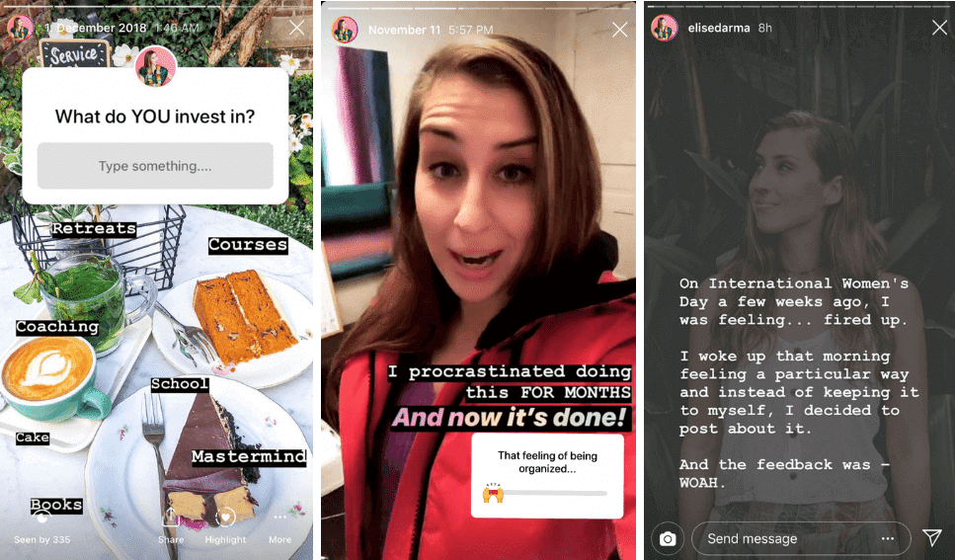Tap the paper plane send icon
Image resolution: width=955 pixels, height=560 pixels.
(932, 537)
